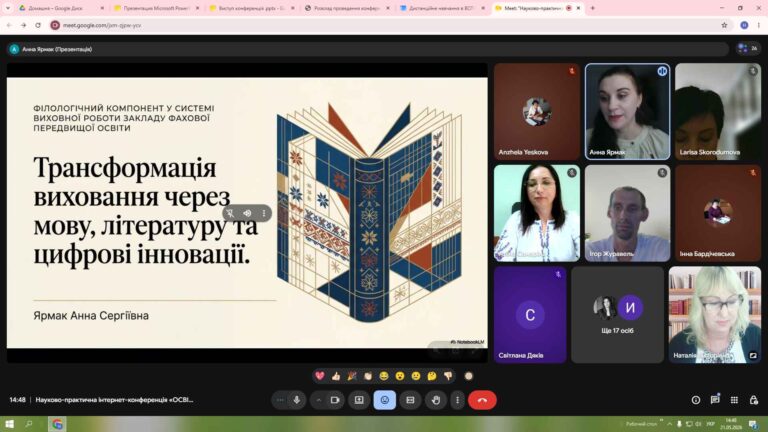This screenshot has width=768, height=432.
Task: Click the presentation slide main view
Action: pyautogui.click(x=247, y=213)
